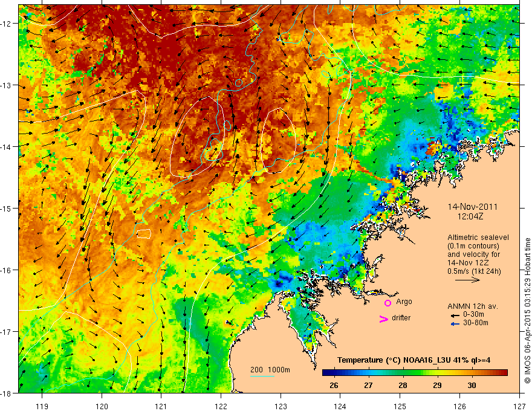Click the 0.5m/s velocity scale arrow
Viewport: 532px width, 411px height.
[467, 280]
